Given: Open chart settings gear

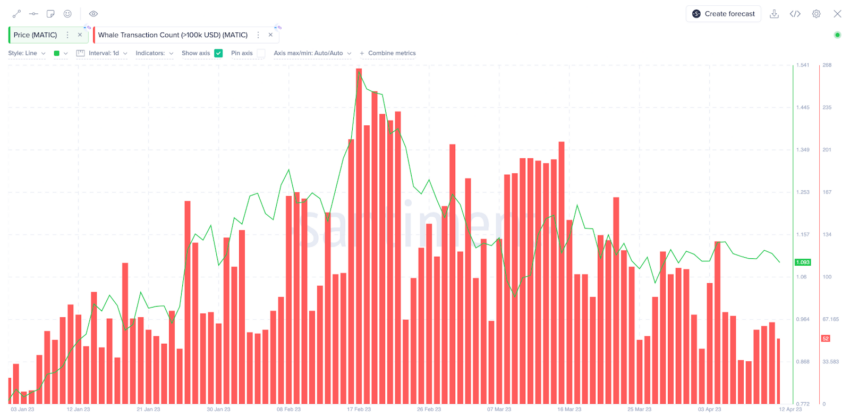Looking at the screenshot, I should click(x=816, y=14).
